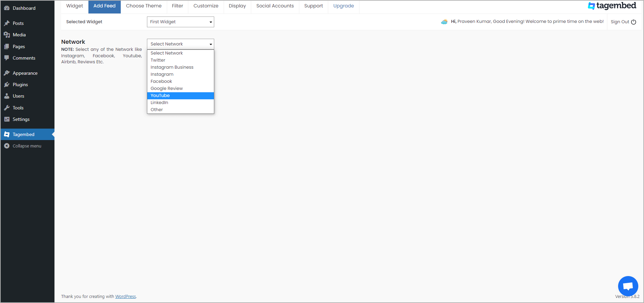Switch to the Widget tab
Screen dimensions: 644x303
[75, 6]
